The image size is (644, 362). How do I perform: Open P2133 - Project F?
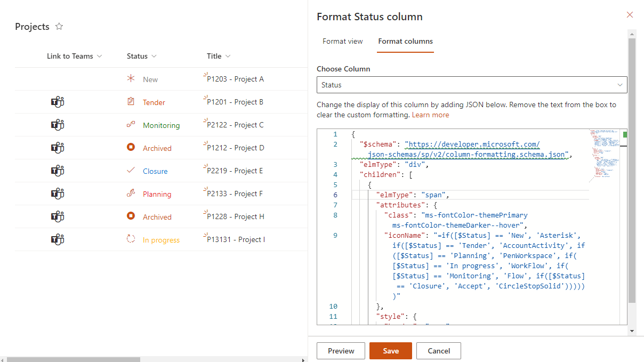point(235,194)
